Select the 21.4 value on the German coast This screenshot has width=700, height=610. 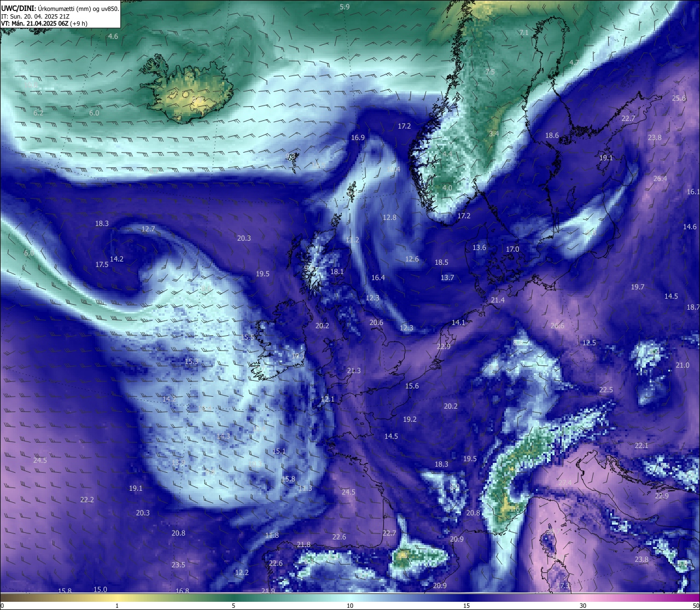(x=498, y=300)
